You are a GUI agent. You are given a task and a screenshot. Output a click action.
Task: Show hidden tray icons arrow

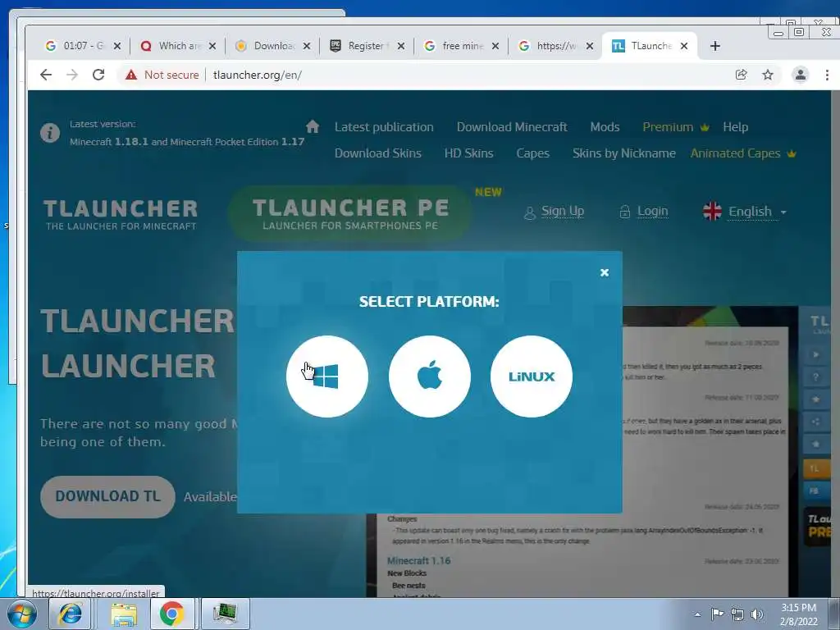coord(697,614)
